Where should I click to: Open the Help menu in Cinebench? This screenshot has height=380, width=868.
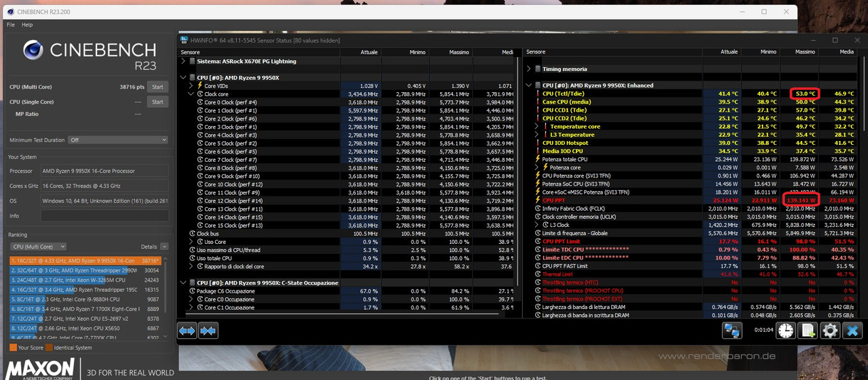click(27, 24)
